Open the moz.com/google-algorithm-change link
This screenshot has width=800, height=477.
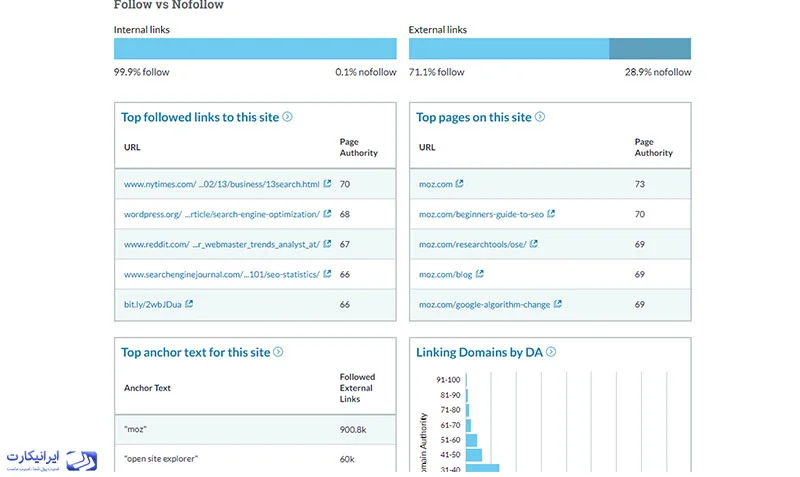[485, 305]
